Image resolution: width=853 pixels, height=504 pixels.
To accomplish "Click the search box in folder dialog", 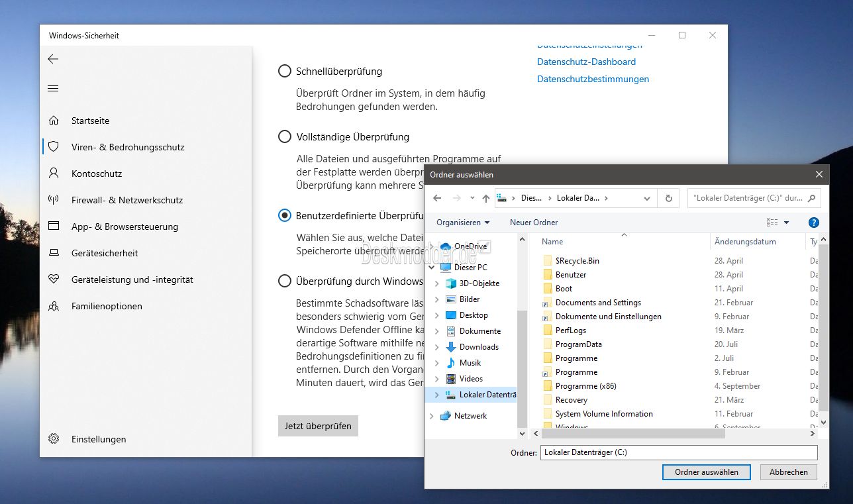I will tap(754, 198).
